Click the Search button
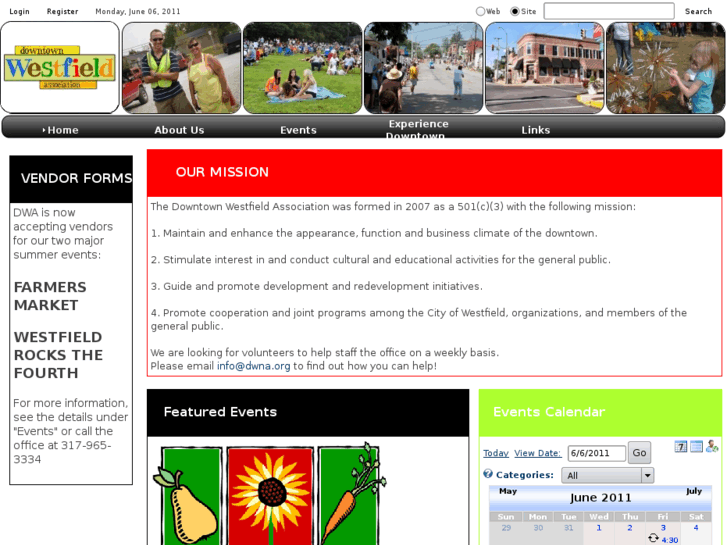The image size is (727, 545). tap(698, 12)
